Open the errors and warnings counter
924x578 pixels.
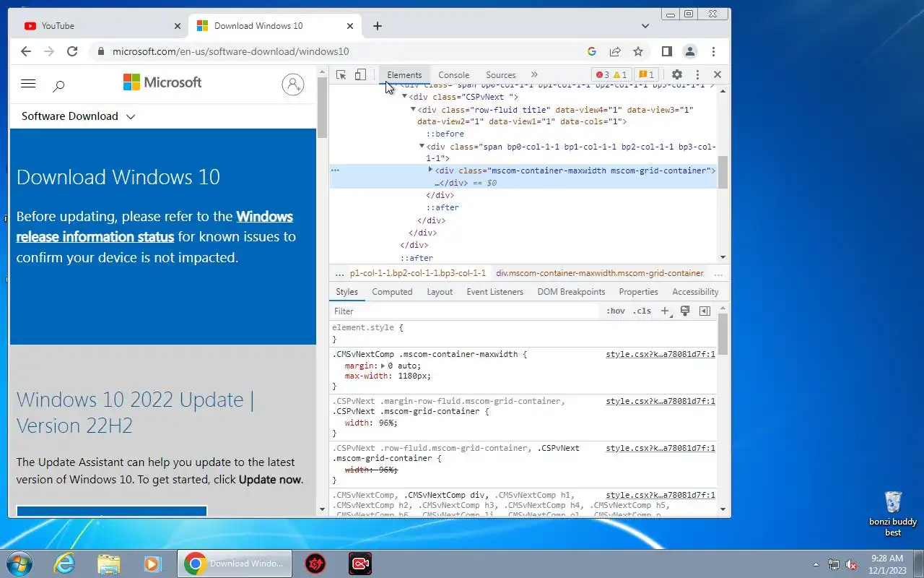click(611, 74)
